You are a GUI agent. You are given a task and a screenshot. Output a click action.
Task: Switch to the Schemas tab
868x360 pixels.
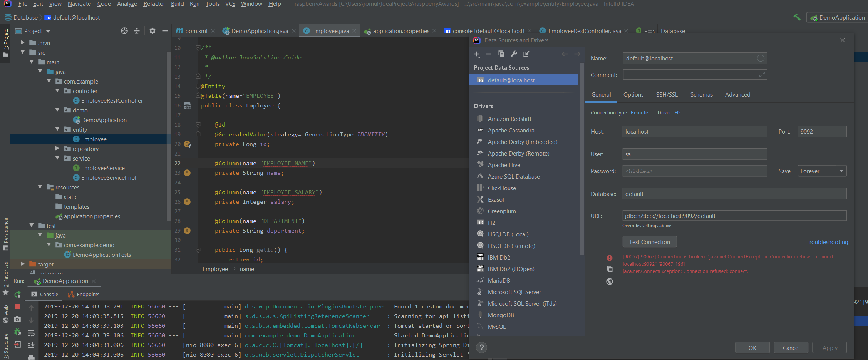(x=701, y=95)
